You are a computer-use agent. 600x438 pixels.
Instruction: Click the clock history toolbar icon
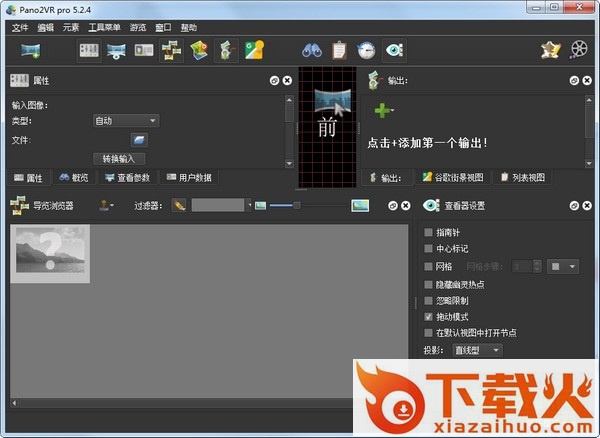367,50
